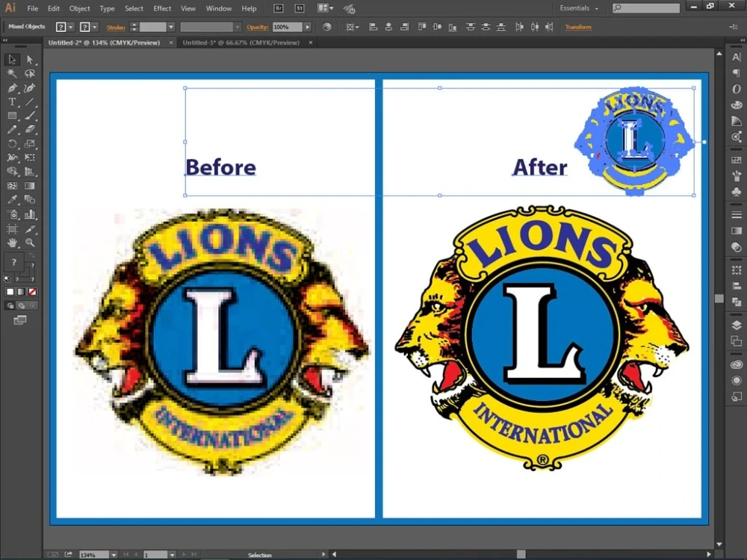This screenshot has width=747, height=560.
Task: Select the Zoom tool
Action: [x=30, y=243]
